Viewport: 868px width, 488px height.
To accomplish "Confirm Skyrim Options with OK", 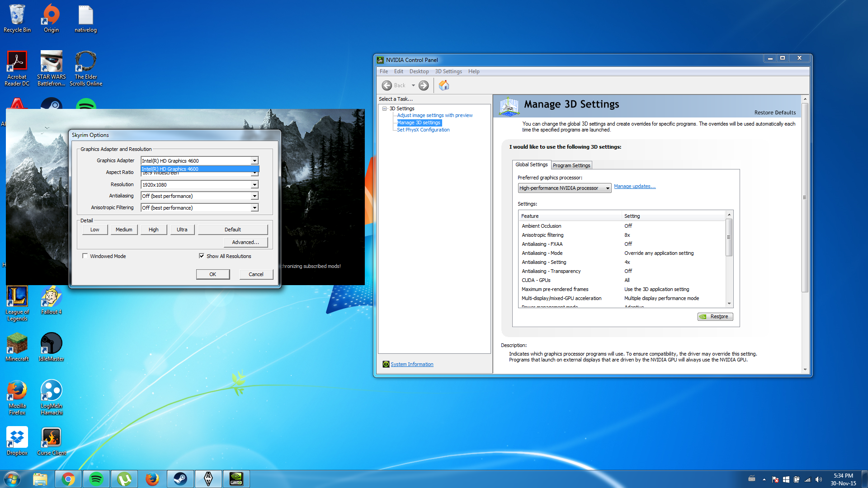I will pos(213,274).
